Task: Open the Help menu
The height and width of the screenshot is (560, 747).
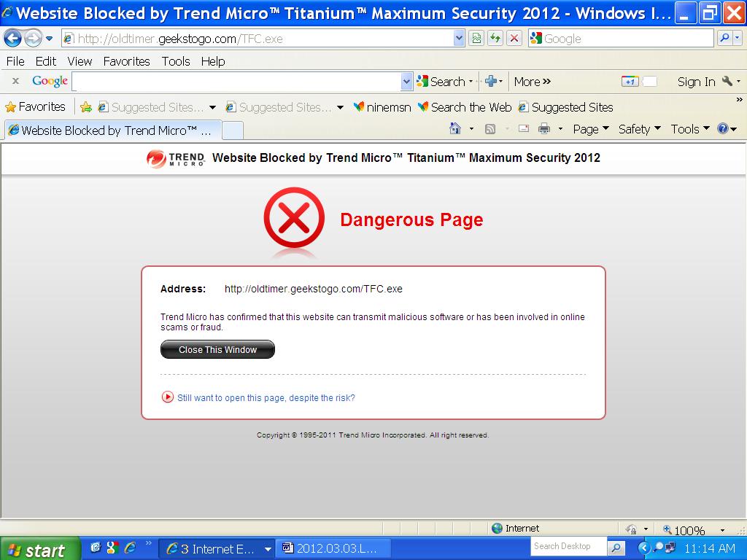Action: 212,61
